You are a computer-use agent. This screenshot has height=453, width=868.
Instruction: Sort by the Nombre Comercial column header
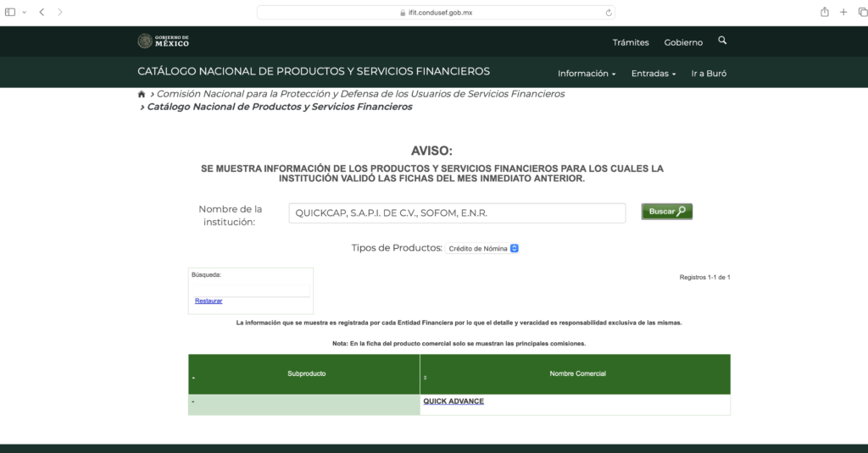pos(577,373)
